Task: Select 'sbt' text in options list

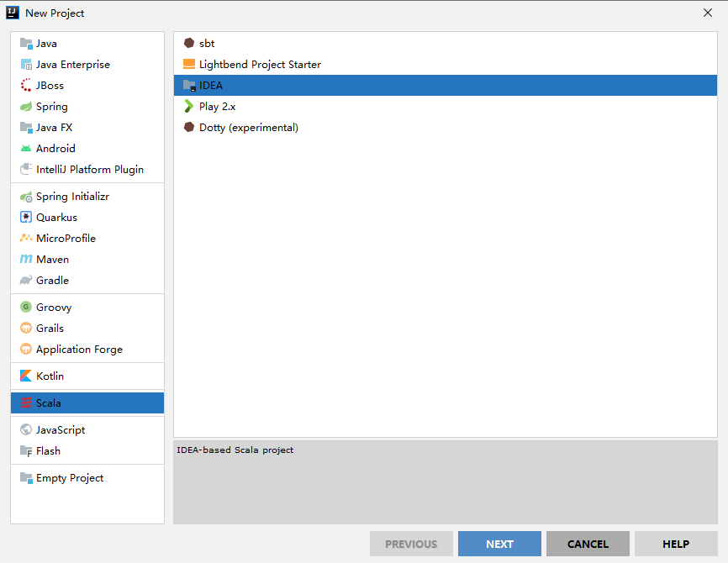Action: 207,44
